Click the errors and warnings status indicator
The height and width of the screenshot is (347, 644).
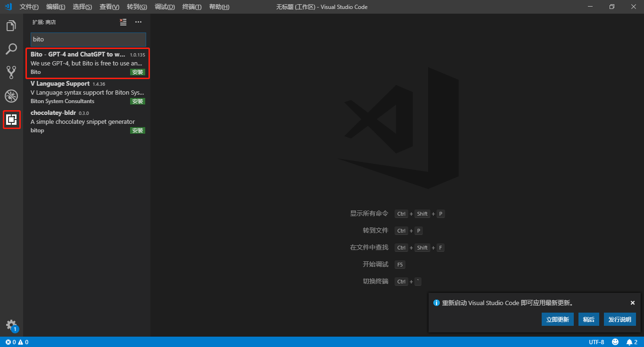17,342
